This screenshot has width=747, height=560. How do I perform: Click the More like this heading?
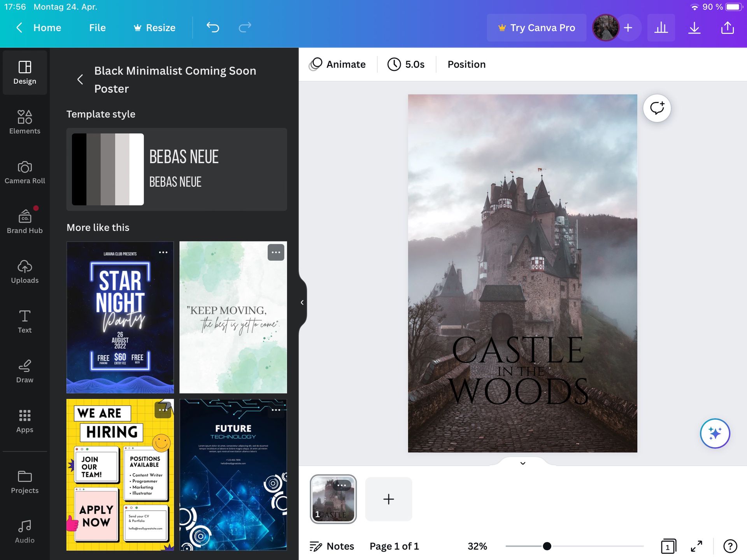click(98, 227)
